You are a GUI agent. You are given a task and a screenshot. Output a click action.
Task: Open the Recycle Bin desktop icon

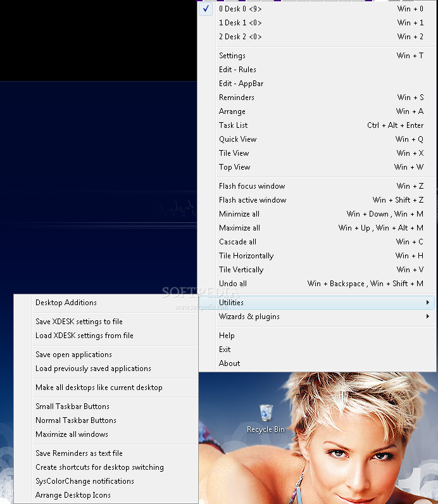coord(266,418)
